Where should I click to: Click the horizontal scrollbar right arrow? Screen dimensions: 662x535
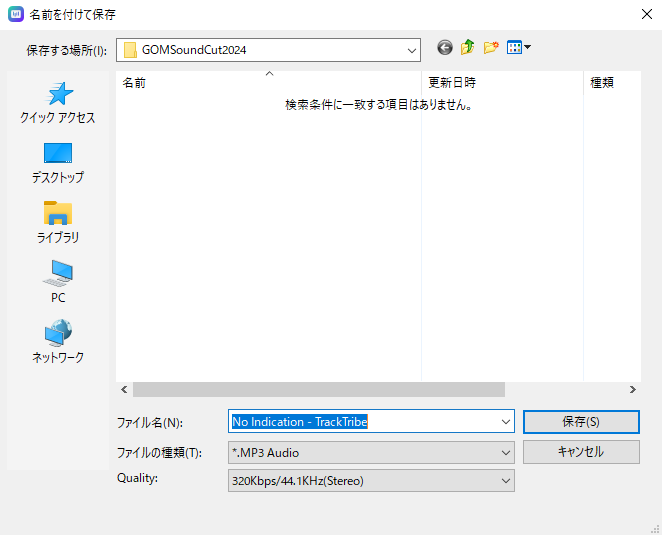(632, 390)
